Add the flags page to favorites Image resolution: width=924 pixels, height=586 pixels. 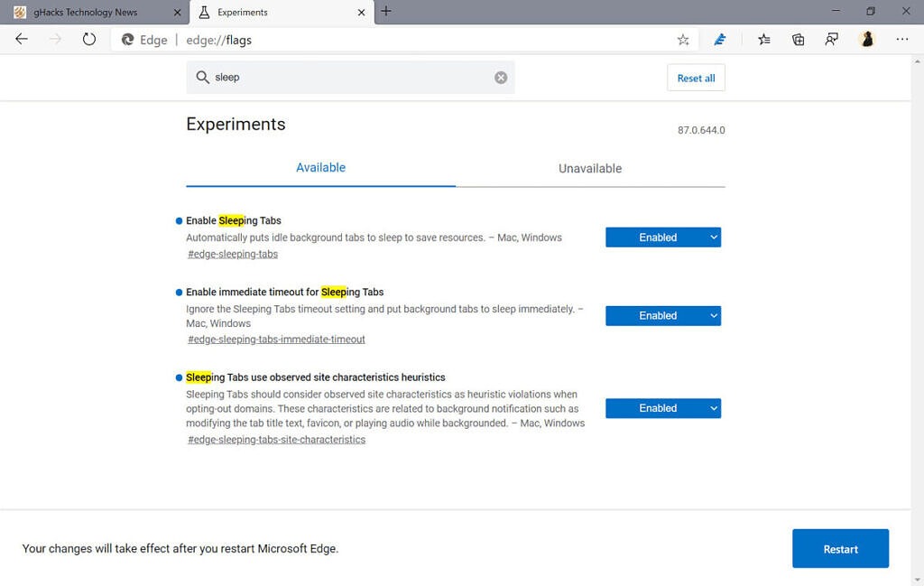click(x=683, y=39)
